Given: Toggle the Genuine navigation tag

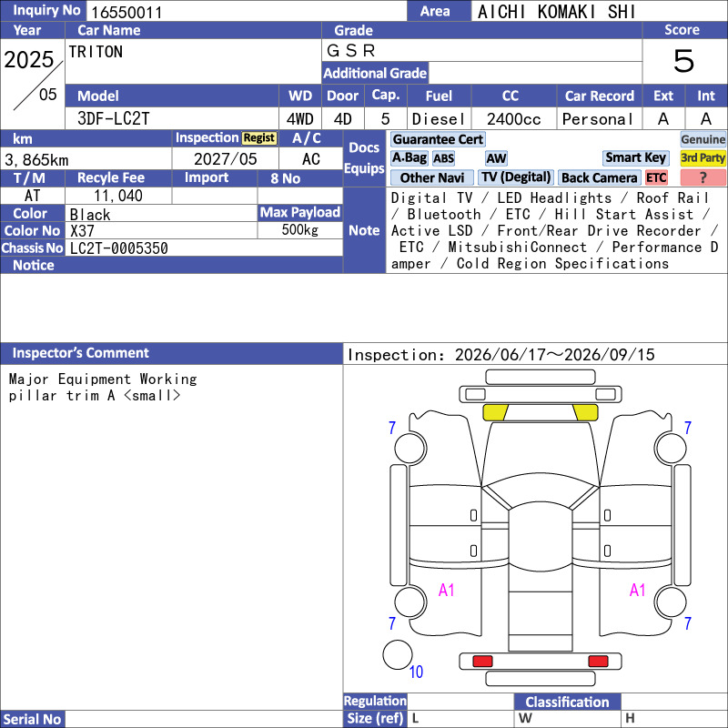Looking at the screenshot, I should [x=703, y=139].
